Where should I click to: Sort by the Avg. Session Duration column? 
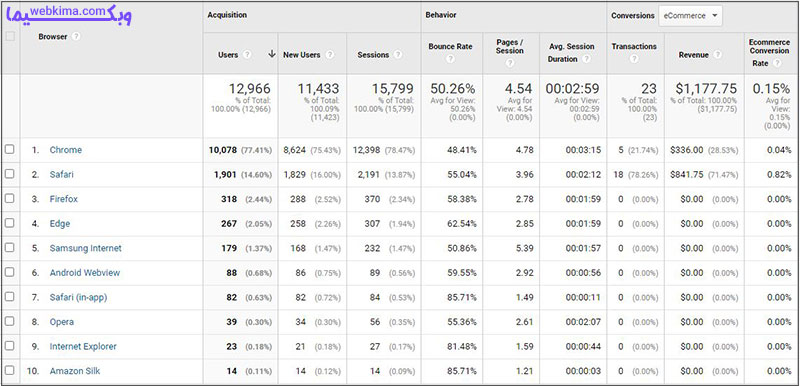571,53
